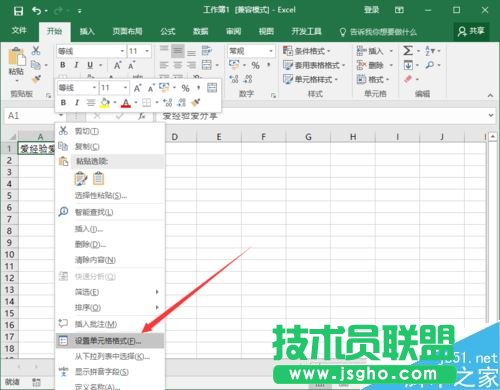Choose Paste Special in the context menu
Screen dimensions: 500x390
(x=110, y=195)
